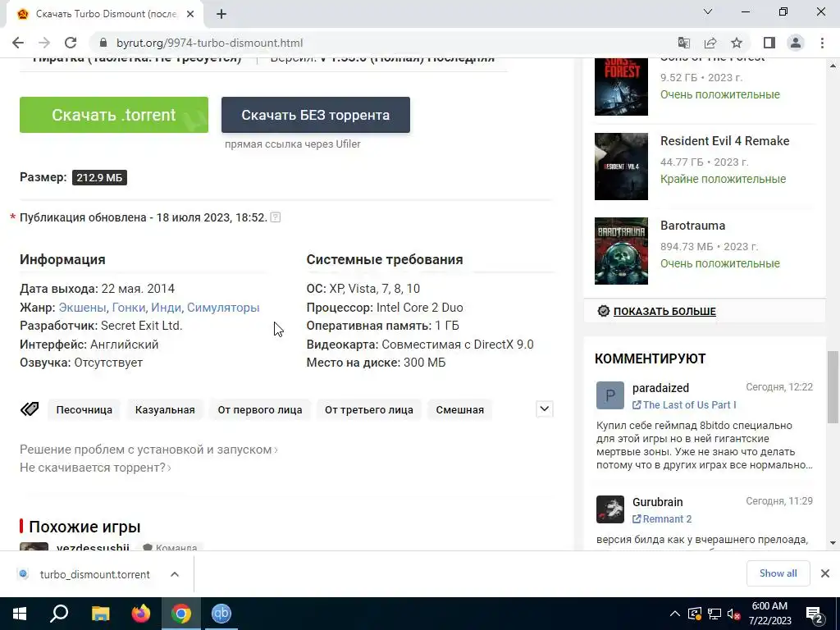The height and width of the screenshot is (630, 840).
Task: Launch Firefox from the taskbar
Action: tap(141, 614)
